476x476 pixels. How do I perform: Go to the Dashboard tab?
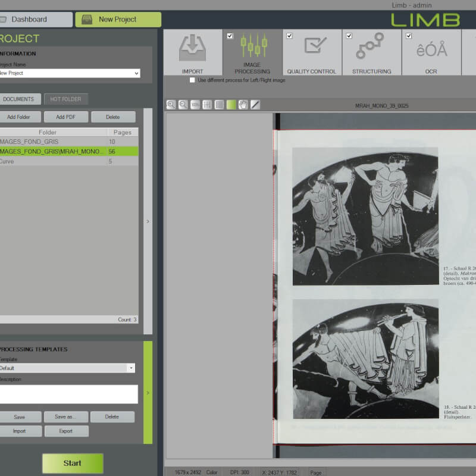click(36, 19)
